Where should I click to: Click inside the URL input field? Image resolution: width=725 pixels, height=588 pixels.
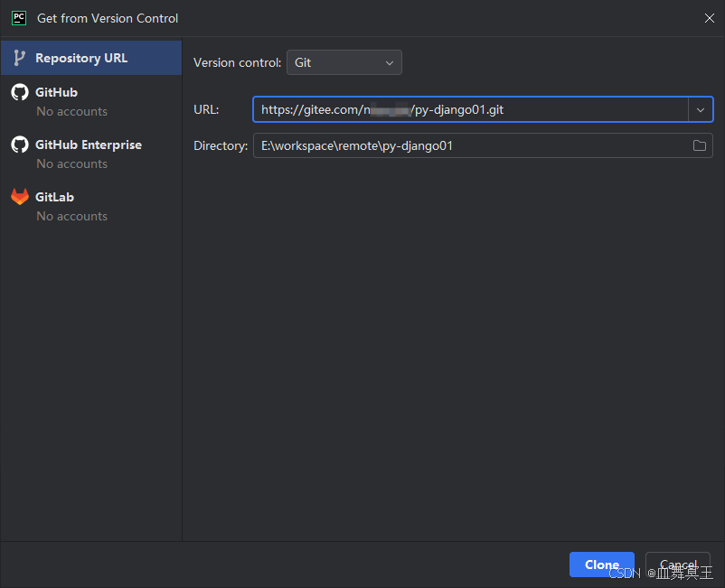point(470,109)
